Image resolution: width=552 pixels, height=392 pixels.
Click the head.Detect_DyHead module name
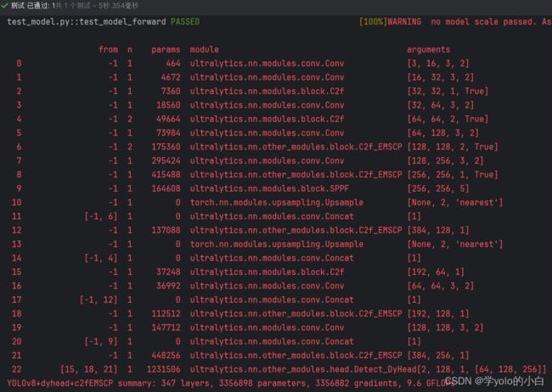(x=303, y=369)
